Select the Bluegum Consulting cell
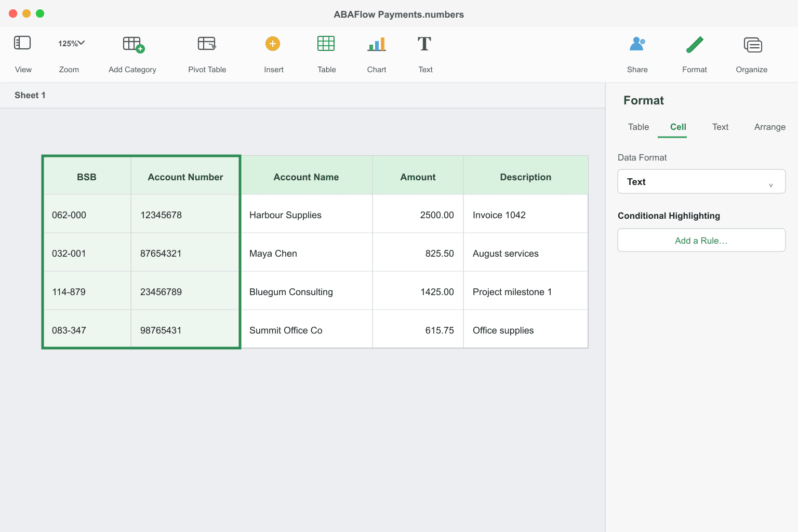Image resolution: width=798 pixels, height=532 pixels. coord(307,291)
